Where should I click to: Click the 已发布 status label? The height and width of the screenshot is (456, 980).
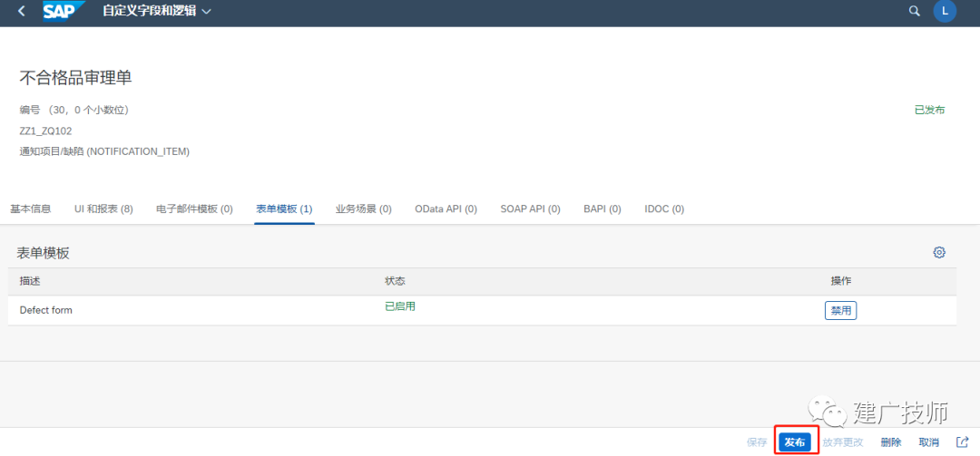930,110
